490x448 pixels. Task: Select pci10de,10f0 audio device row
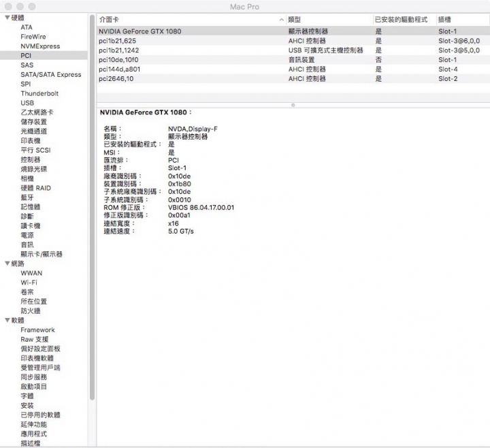point(293,60)
